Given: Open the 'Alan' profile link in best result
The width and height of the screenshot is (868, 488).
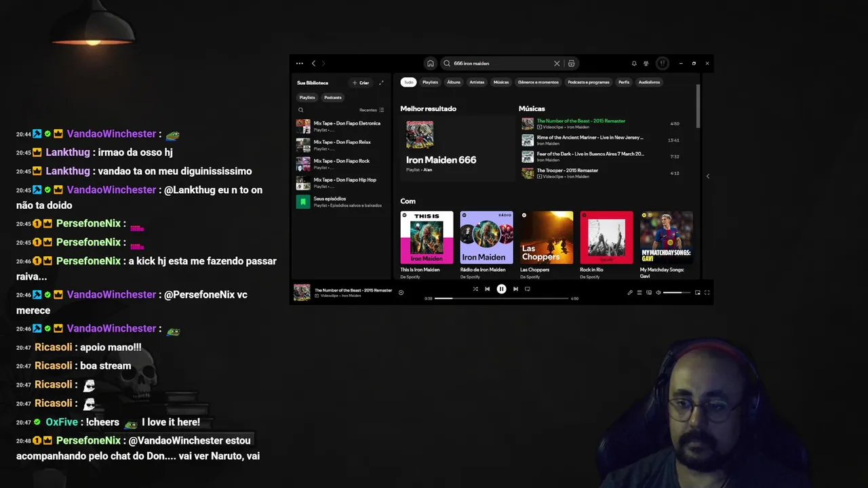Looking at the screenshot, I should tap(428, 169).
